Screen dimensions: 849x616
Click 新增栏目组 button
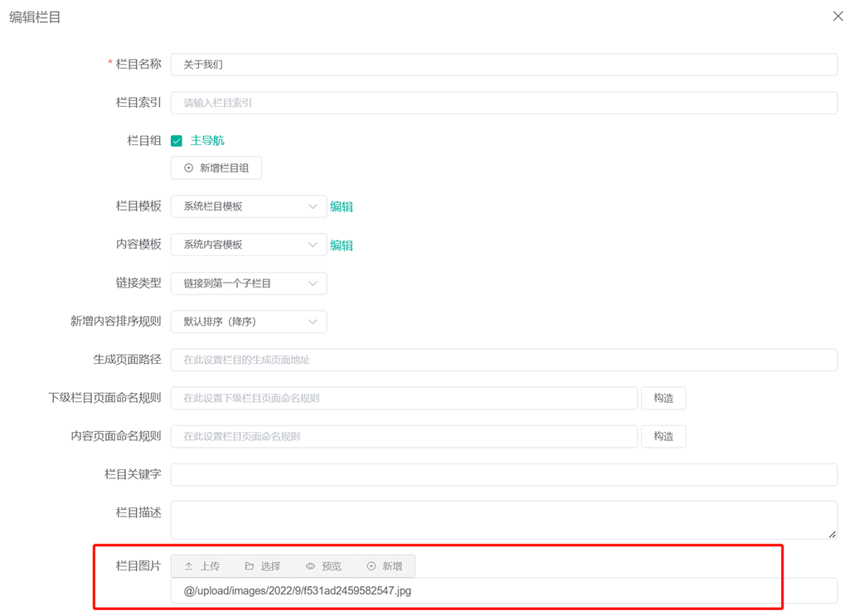point(216,168)
